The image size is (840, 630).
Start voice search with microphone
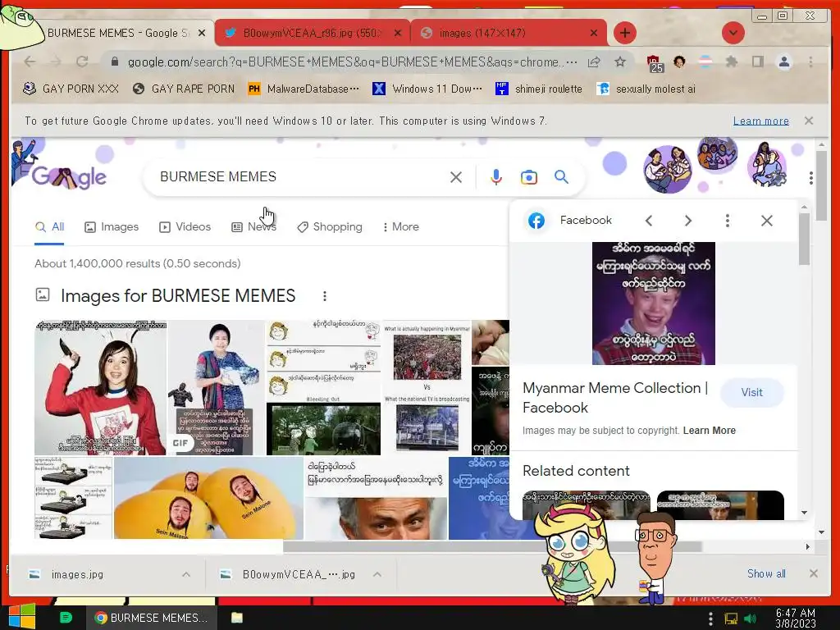[496, 177]
